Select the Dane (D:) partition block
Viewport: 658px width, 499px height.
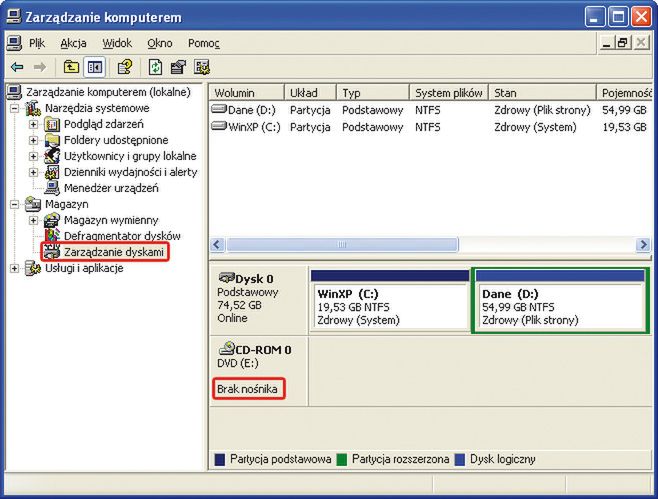pos(561,301)
